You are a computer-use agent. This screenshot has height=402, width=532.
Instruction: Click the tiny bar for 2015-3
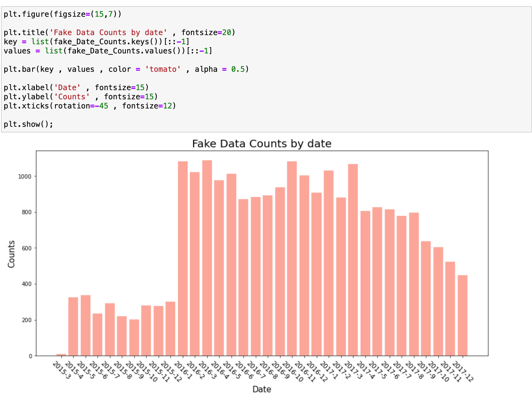click(x=61, y=355)
